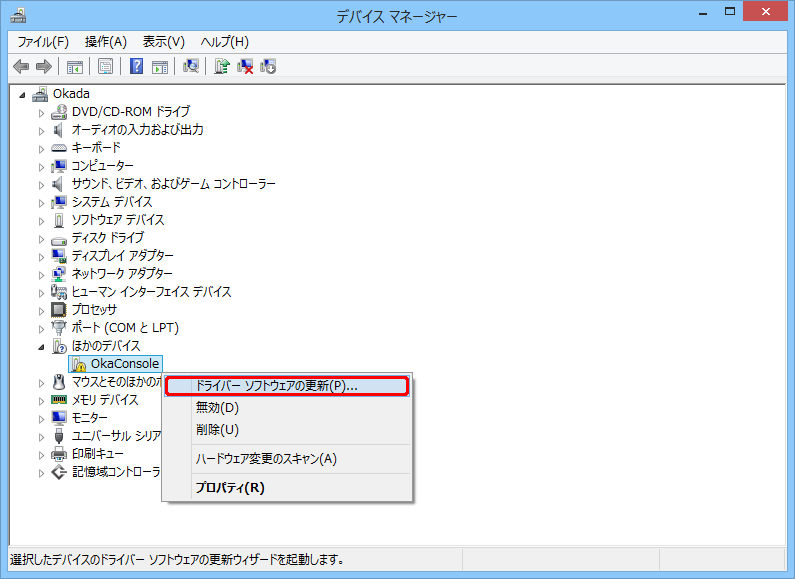Click the Show/Hide console tree toolbar icon
Screen dimensions: 795x579
pyautogui.click(x=75, y=66)
